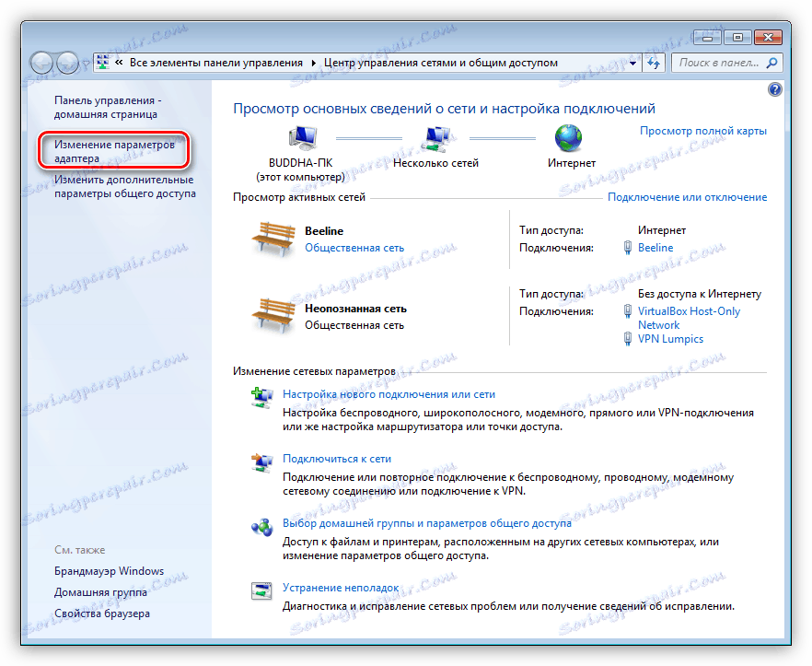Click the refresh button beside address bar
The height and width of the screenshot is (666, 812).
654,64
